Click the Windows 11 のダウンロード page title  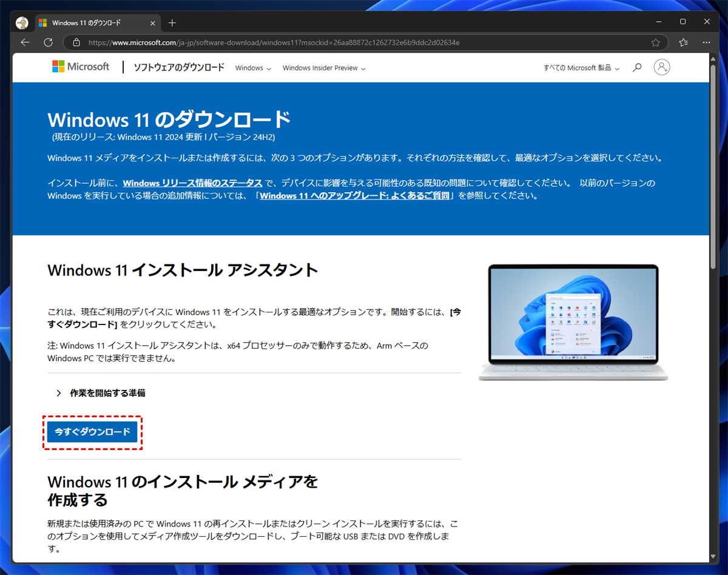[x=169, y=119]
